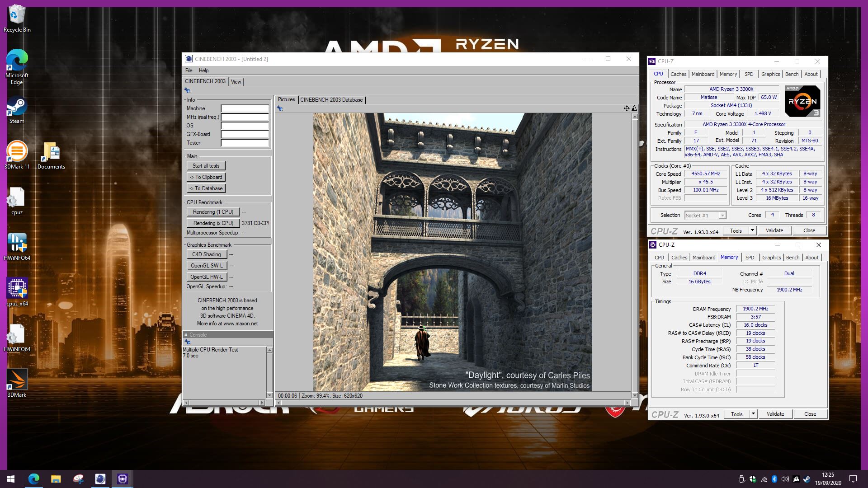Switch to the View tab in Cinebench
Viewport: 868px width, 488px height.
(x=236, y=82)
